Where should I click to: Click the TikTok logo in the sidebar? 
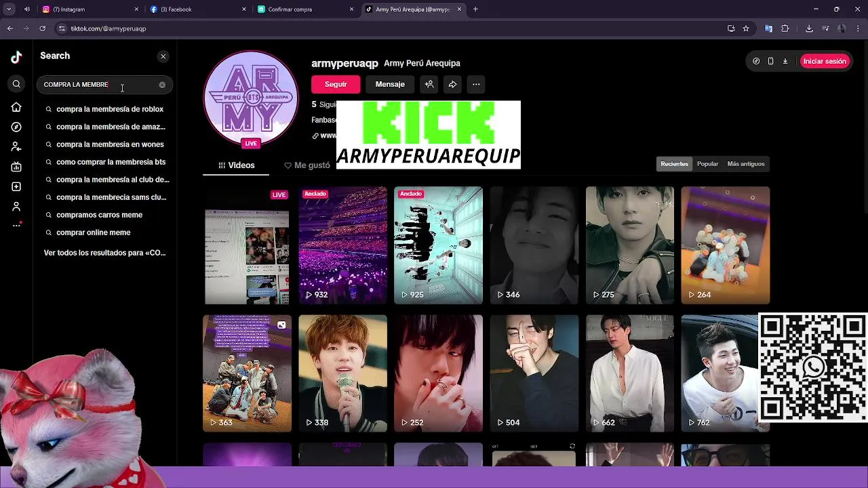16,58
